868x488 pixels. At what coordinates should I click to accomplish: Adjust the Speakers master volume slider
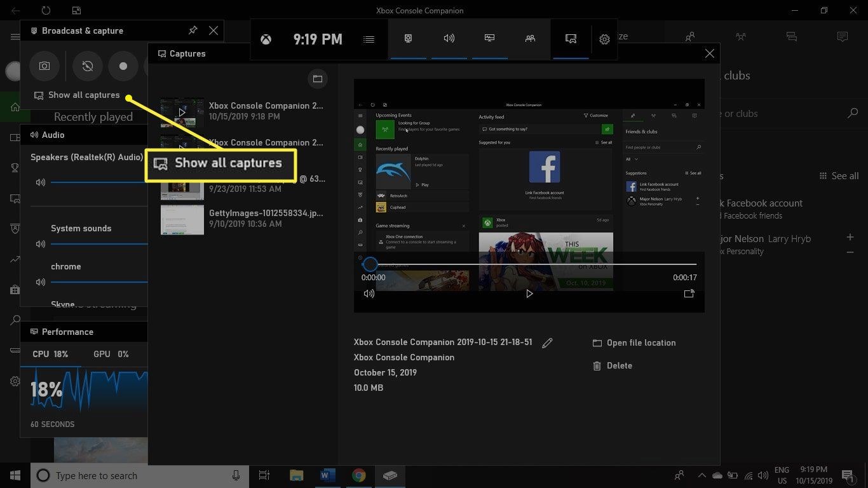point(99,182)
